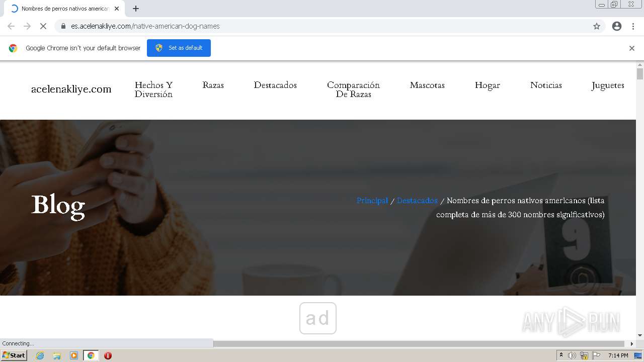Follow the Destacados breadcrumb link
Screen dimensions: 644x362
[417, 201]
